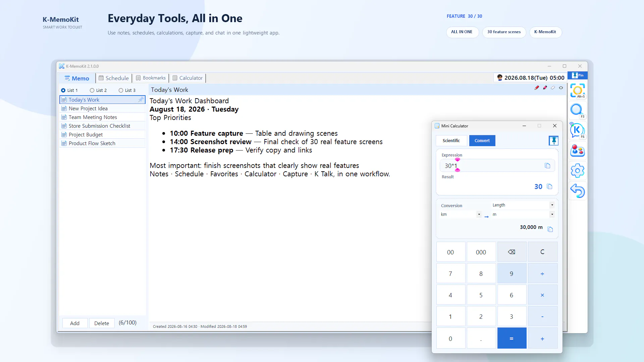This screenshot has height=362, width=644.
Task: Click the Created/Modified timestamp status text
Action: pos(200,326)
